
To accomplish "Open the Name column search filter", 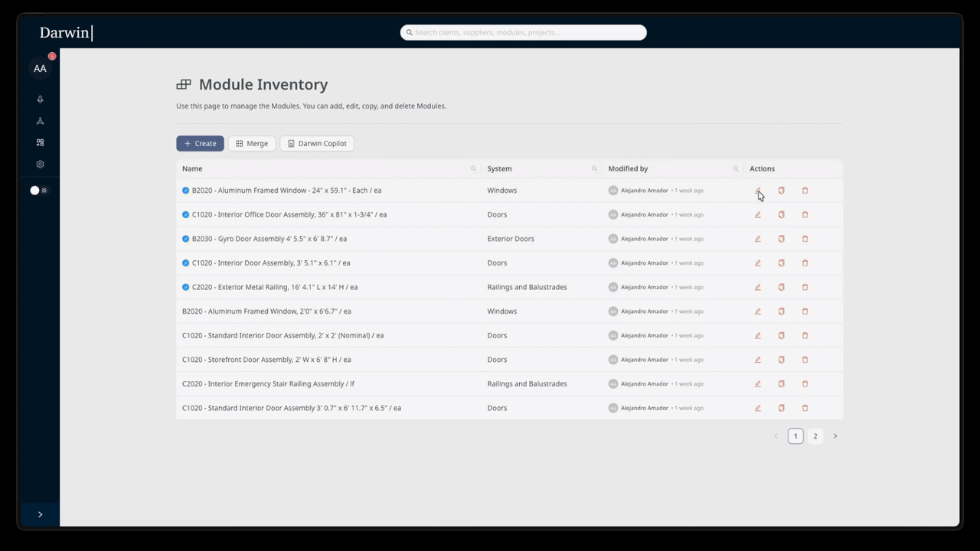I will click(473, 169).
